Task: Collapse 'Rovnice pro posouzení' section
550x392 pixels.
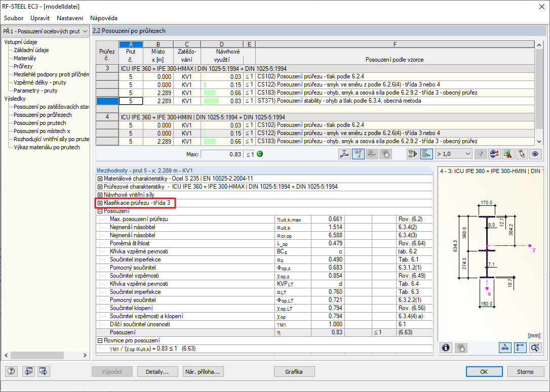Action: coord(100,340)
